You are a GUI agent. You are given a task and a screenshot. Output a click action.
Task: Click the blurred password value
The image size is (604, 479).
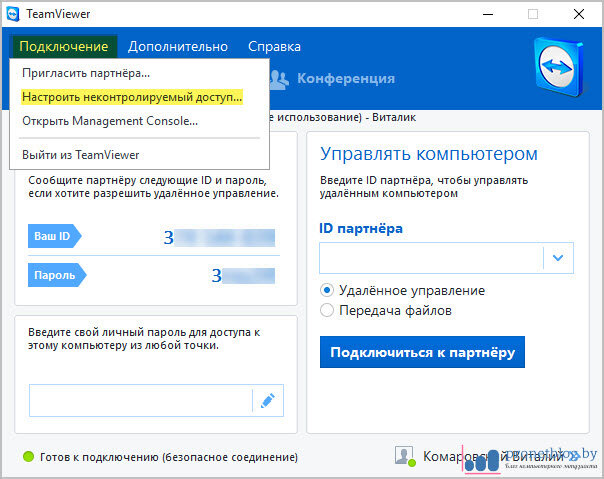(243, 276)
